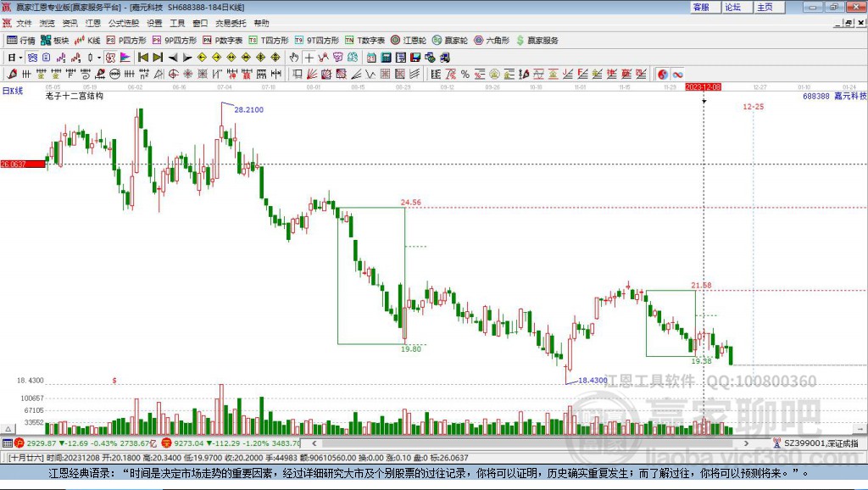Click SZ399001 深证成指 status entry
This screenshot has width=868, height=490.
[x=816, y=443]
